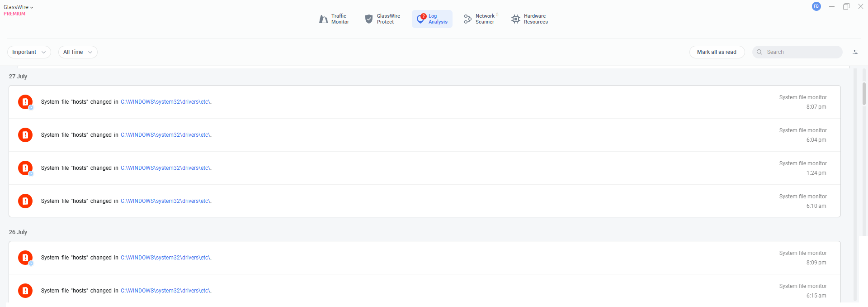This screenshot has width=868, height=307.
Task: Click the 6:04 pm timestamp
Action: click(x=816, y=140)
